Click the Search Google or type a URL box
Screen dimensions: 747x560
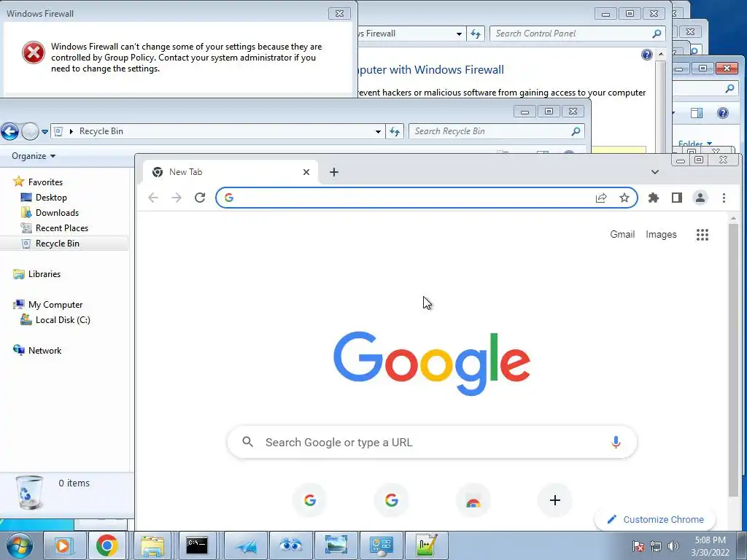[x=432, y=443]
